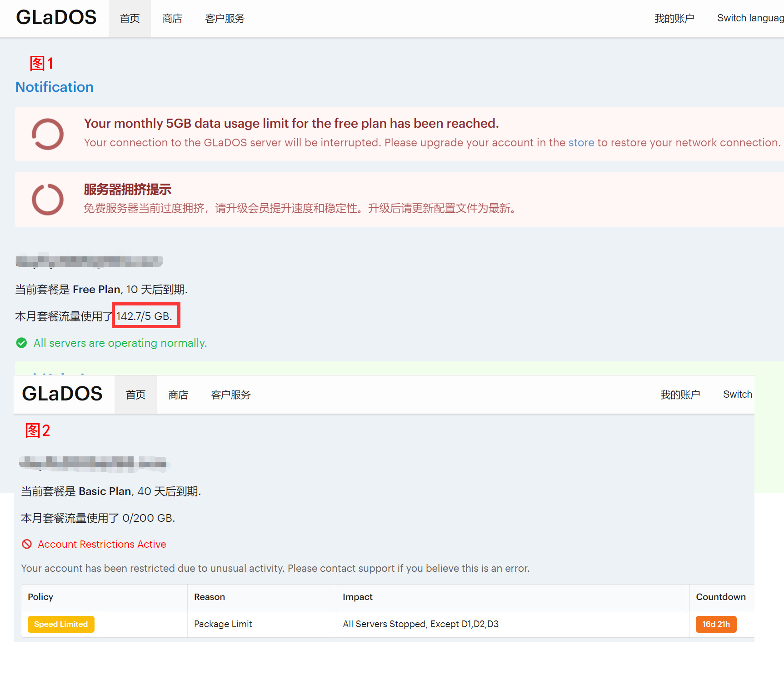Follow the store link in the notification

(x=581, y=143)
